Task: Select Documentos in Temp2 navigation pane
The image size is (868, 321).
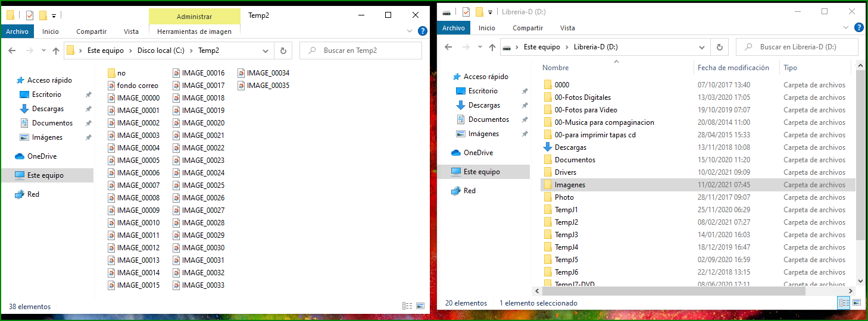Action: pyautogui.click(x=46, y=123)
